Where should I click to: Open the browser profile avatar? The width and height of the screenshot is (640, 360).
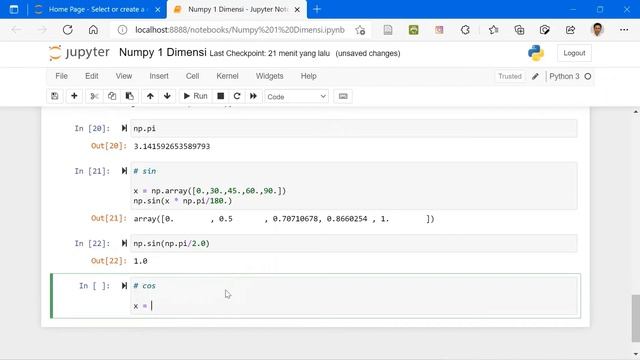click(x=598, y=30)
